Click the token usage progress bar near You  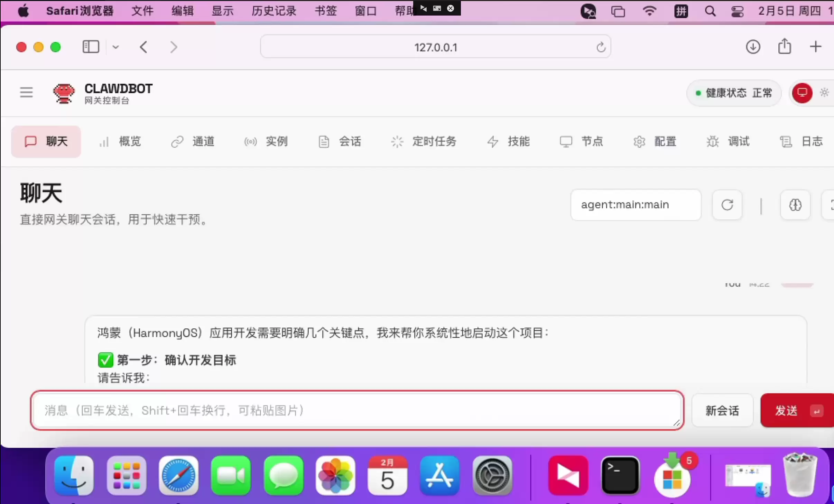click(797, 284)
